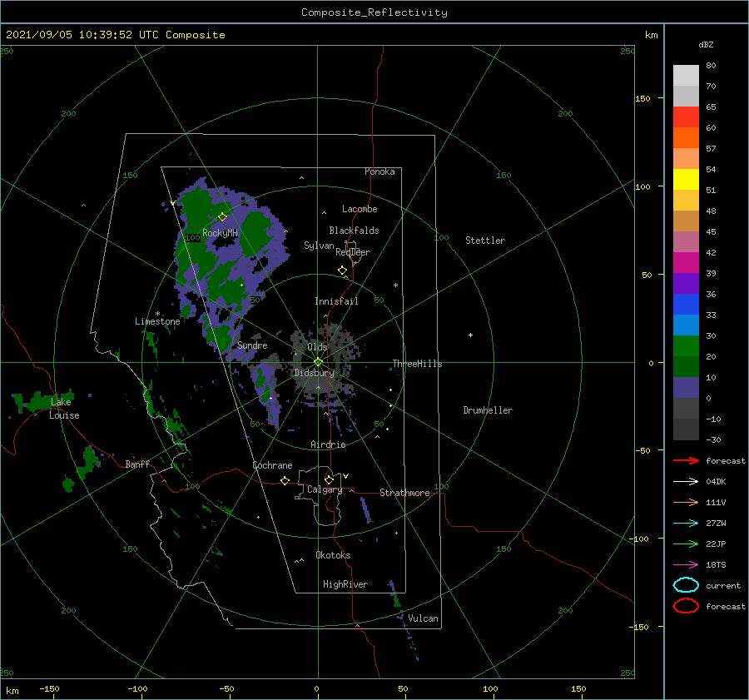The width and height of the screenshot is (749, 700).
Task: Click the Drumheller town label
Action: point(488,410)
